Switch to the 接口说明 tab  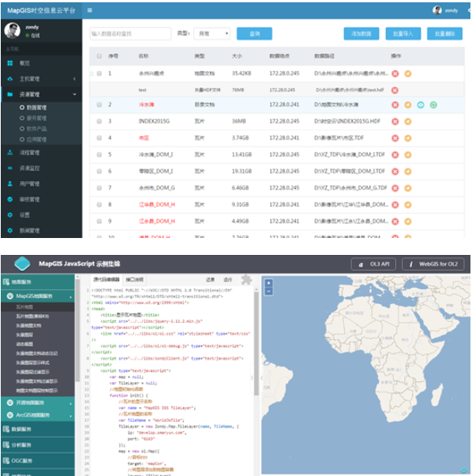tap(135, 280)
